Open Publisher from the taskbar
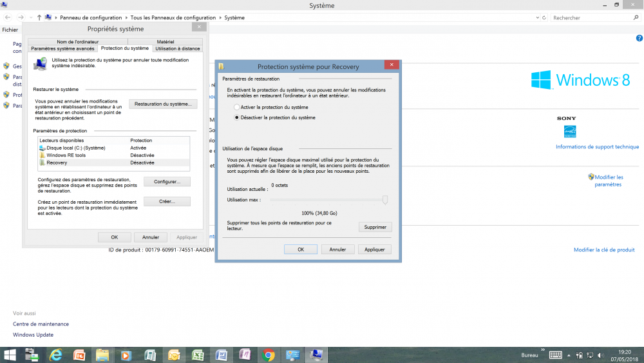The image size is (644, 363). pyautogui.click(x=150, y=355)
